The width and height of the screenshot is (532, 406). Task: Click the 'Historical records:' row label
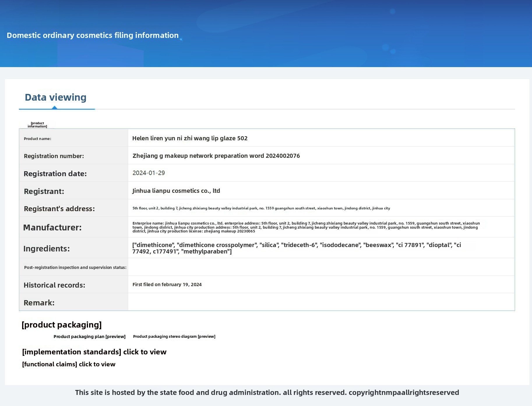click(54, 285)
